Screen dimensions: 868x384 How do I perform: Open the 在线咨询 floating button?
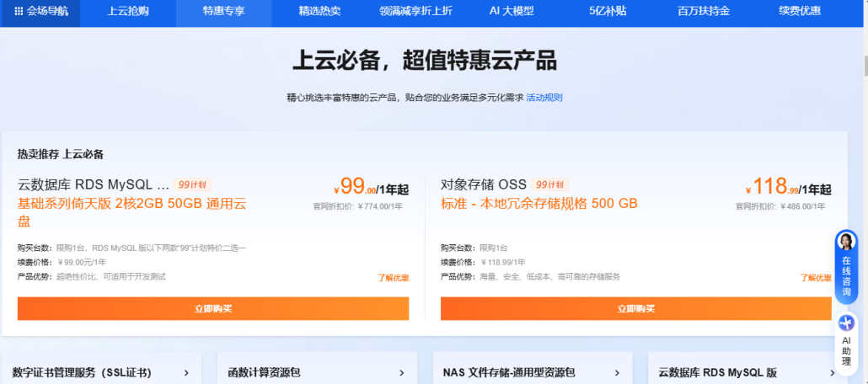[x=846, y=267]
